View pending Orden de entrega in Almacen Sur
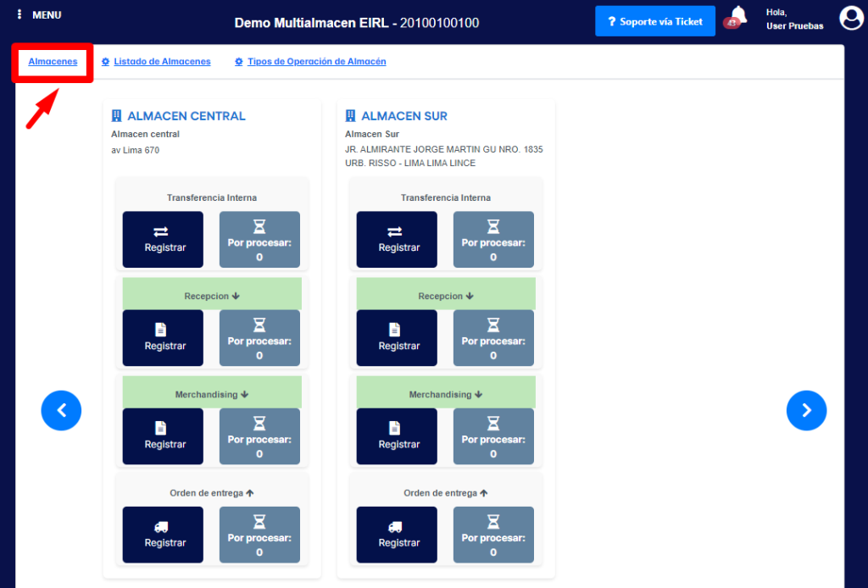The width and height of the screenshot is (868, 588). (x=494, y=535)
